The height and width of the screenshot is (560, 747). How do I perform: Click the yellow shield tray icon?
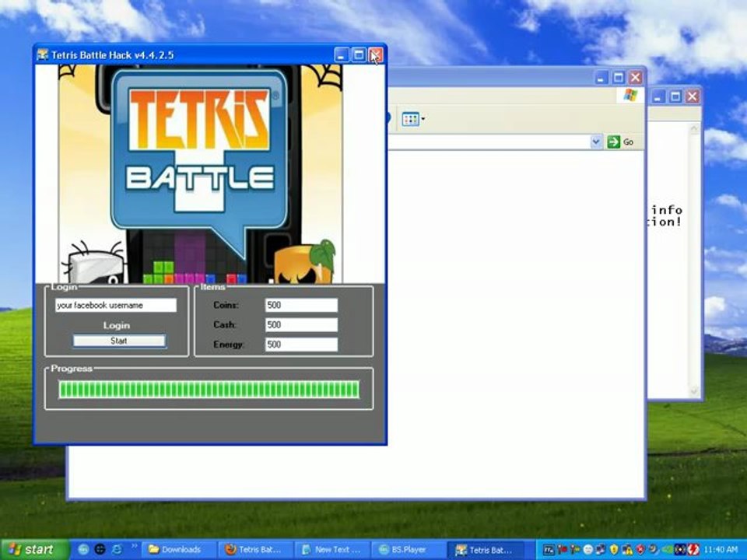(x=614, y=550)
